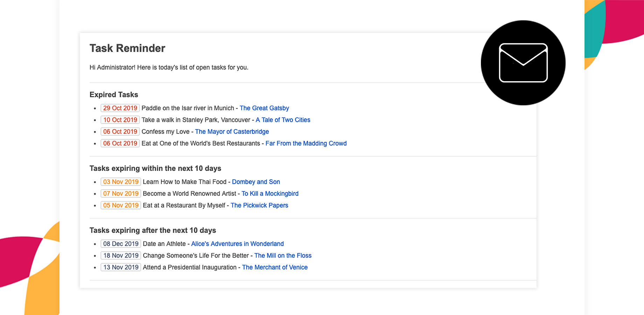
Task: Click the 29 Oct 2019 date badge
Action: (120, 108)
